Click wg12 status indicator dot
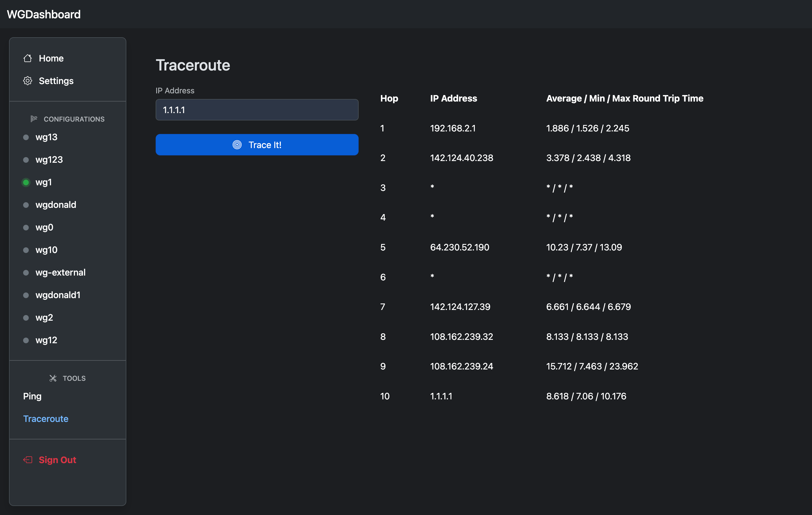Screen dimensions: 812x515 click(x=26, y=340)
